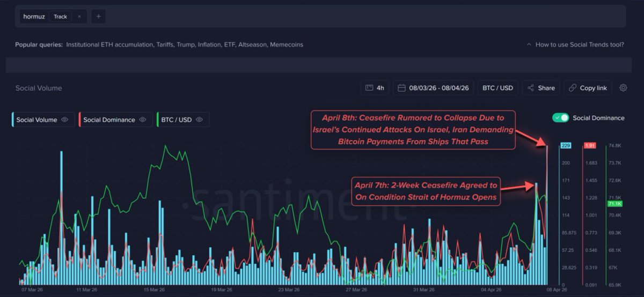Click the Social Volume panel heading
The width and height of the screenshot is (644, 297).
click(x=39, y=88)
